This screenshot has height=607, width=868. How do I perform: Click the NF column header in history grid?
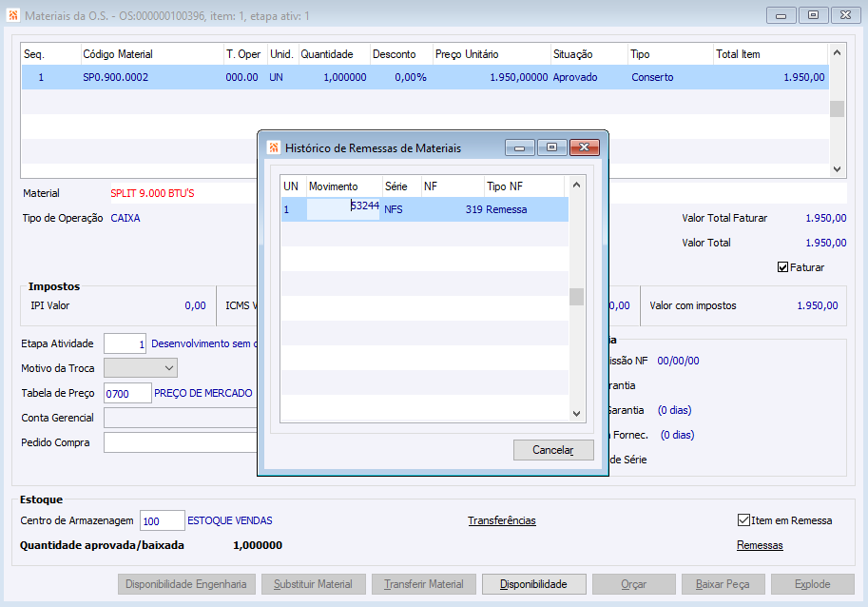click(453, 186)
